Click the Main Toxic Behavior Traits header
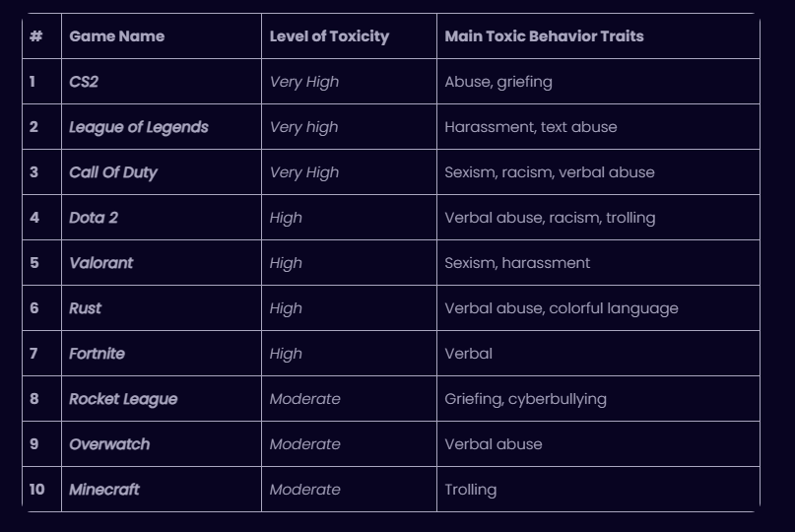Viewport: 795px width, 532px height. click(544, 36)
